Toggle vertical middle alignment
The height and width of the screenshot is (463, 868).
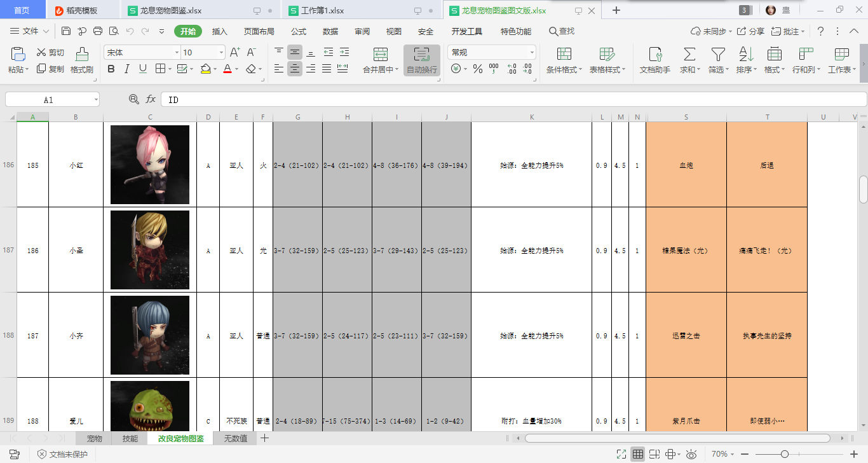(295, 52)
